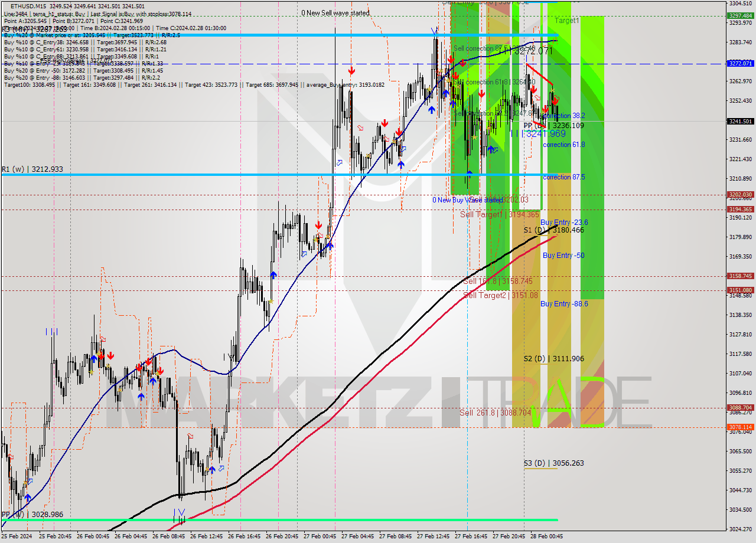Click the 3304.510 price scale value
Image resolution: width=756 pixels, height=543 pixels.
pos(741,4)
